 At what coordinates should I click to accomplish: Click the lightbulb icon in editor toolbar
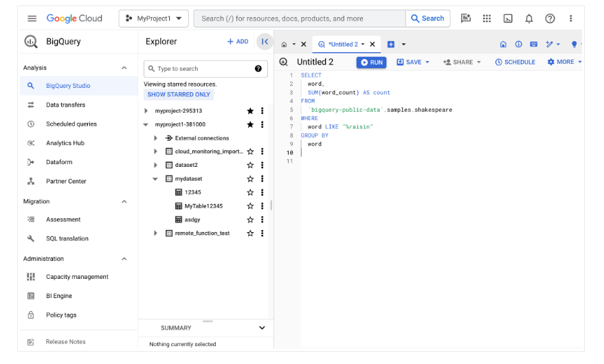(x=574, y=44)
